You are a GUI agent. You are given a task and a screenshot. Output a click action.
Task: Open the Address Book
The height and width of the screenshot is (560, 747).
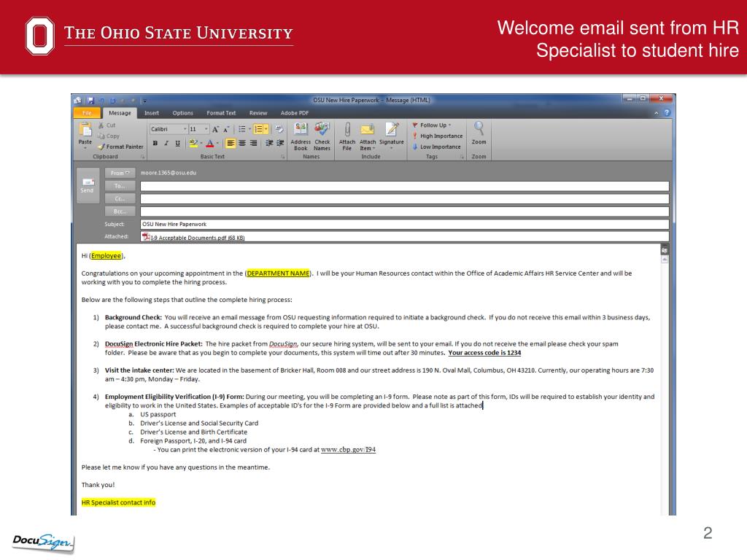(x=301, y=136)
